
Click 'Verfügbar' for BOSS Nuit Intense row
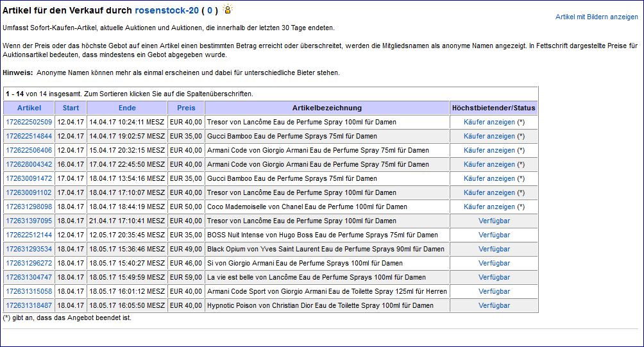pos(494,235)
